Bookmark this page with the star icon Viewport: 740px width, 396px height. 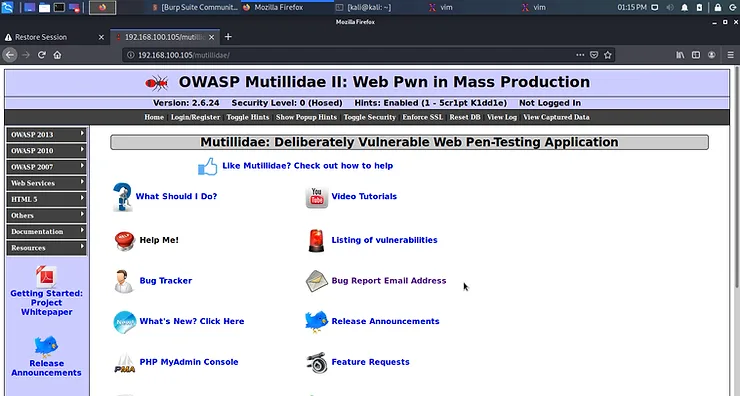click(608, 55)
